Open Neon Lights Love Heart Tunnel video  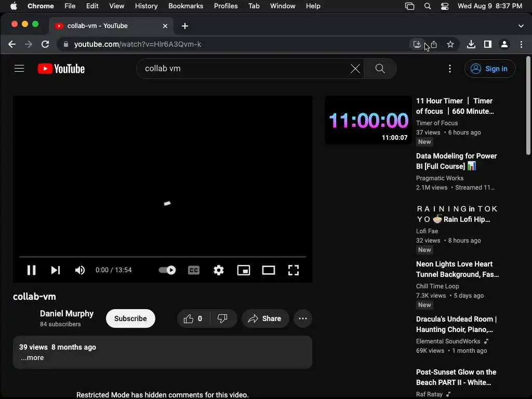point(457,269)
